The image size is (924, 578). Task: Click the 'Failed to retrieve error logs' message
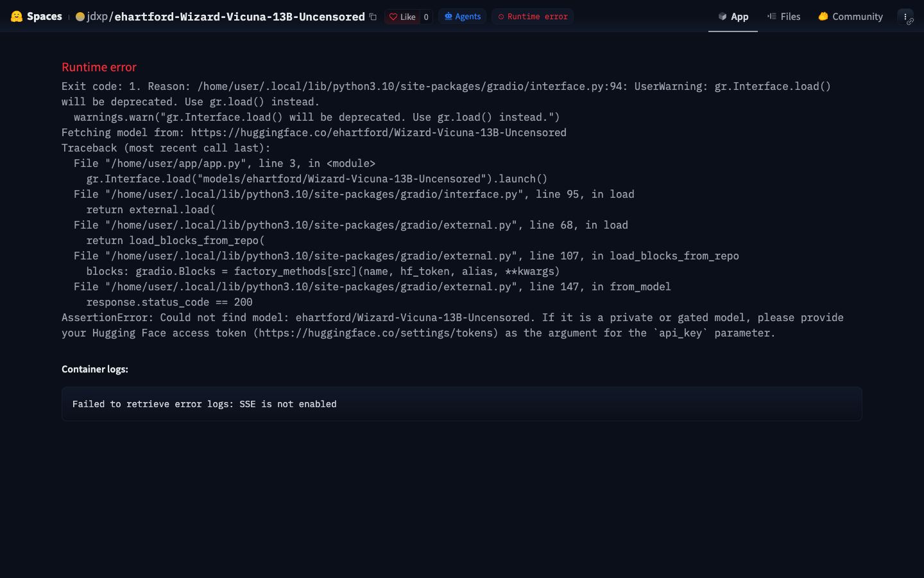(205, 404)
